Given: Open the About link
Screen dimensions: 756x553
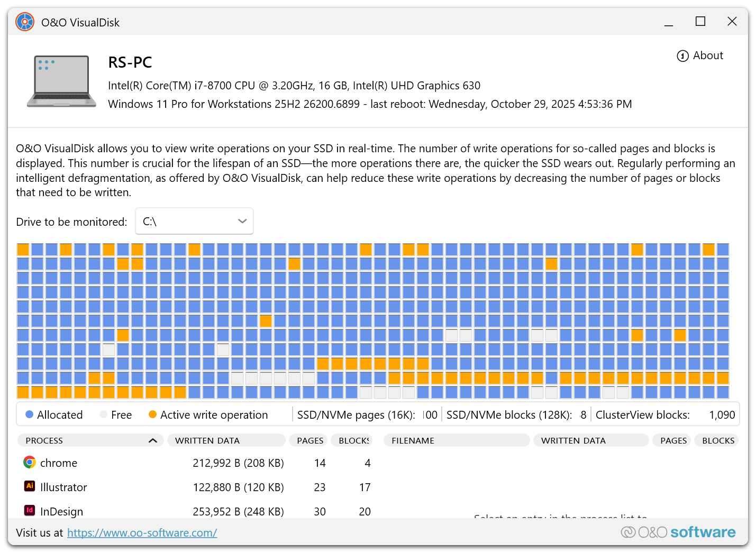Looking at the screenshot, I should 707,56.
